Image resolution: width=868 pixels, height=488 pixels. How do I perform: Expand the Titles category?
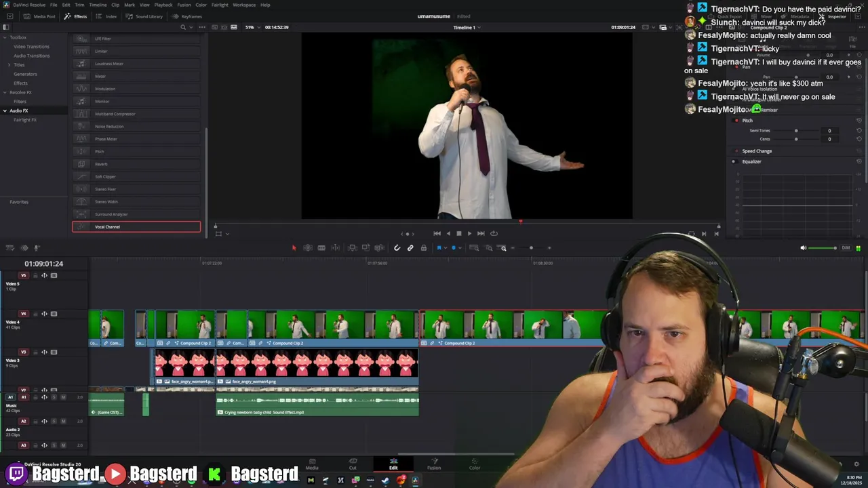[x=9, y=65]
